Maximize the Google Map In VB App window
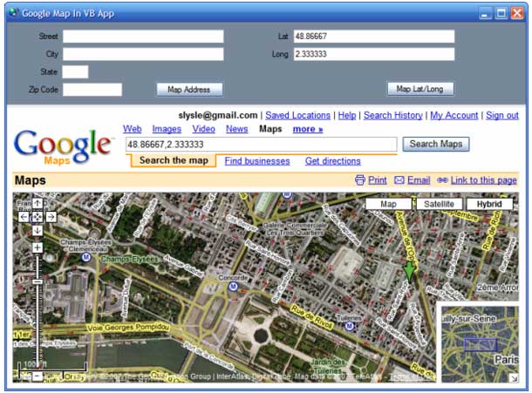Screen dimensions: 532x393 [x=501, y=13]
